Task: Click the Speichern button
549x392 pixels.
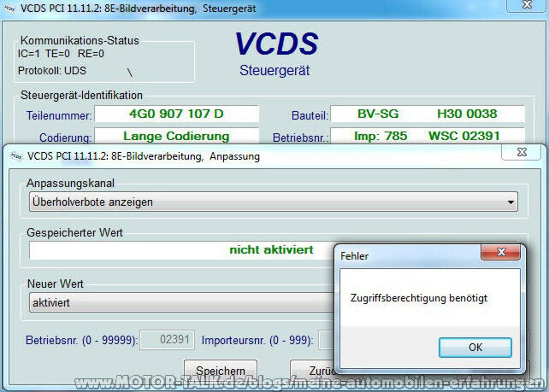Action: 221,371
